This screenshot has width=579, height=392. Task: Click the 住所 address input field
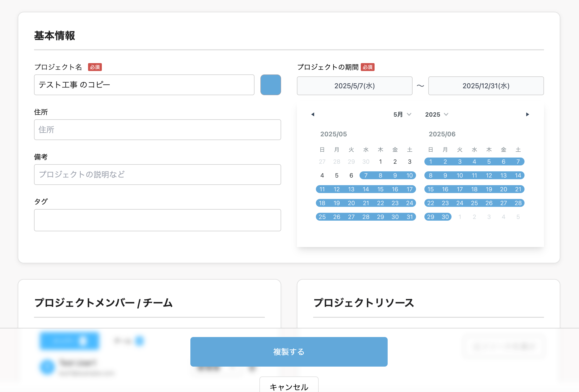click(x=157, y=129)
